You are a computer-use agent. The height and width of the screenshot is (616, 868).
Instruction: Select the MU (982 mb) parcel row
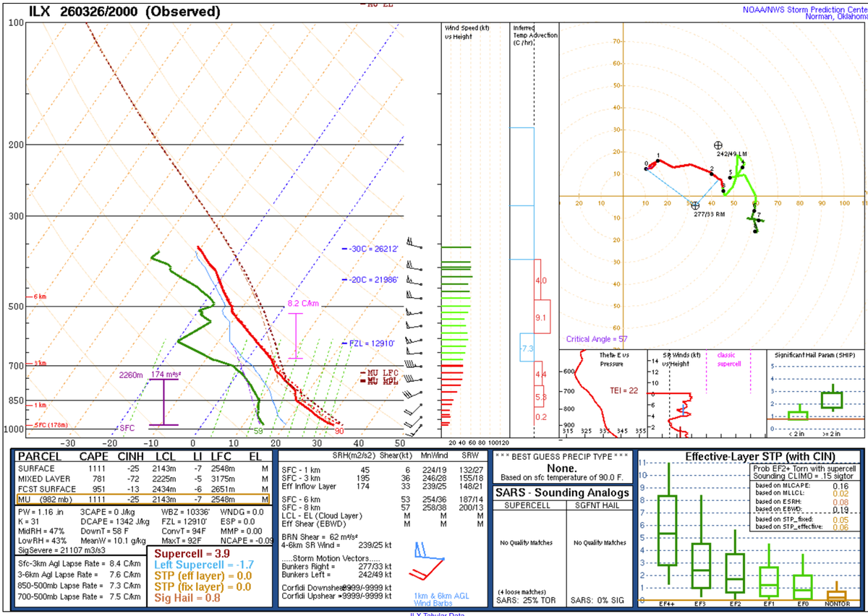142,498
